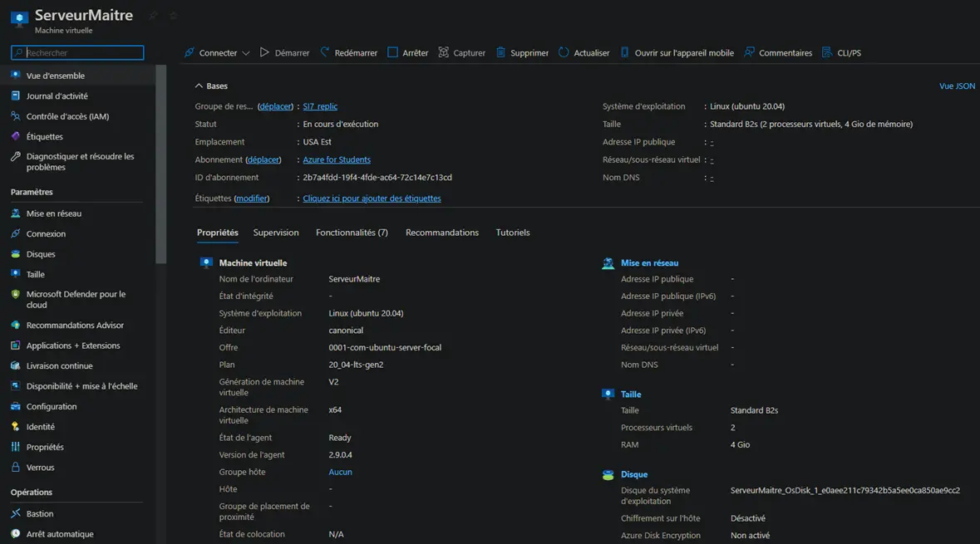Click the status text 'En cours d'exécution'
This screenshot has height=544, width=980.
341,124
